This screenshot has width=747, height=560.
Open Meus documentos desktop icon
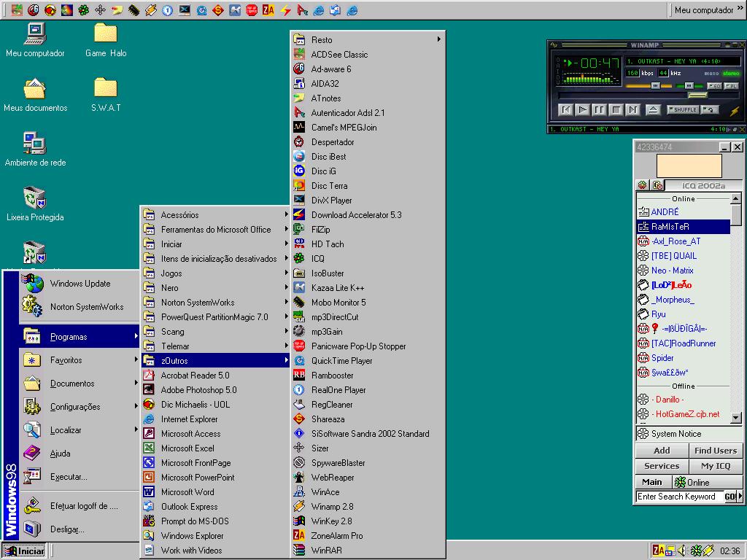[x=35, y=95]
